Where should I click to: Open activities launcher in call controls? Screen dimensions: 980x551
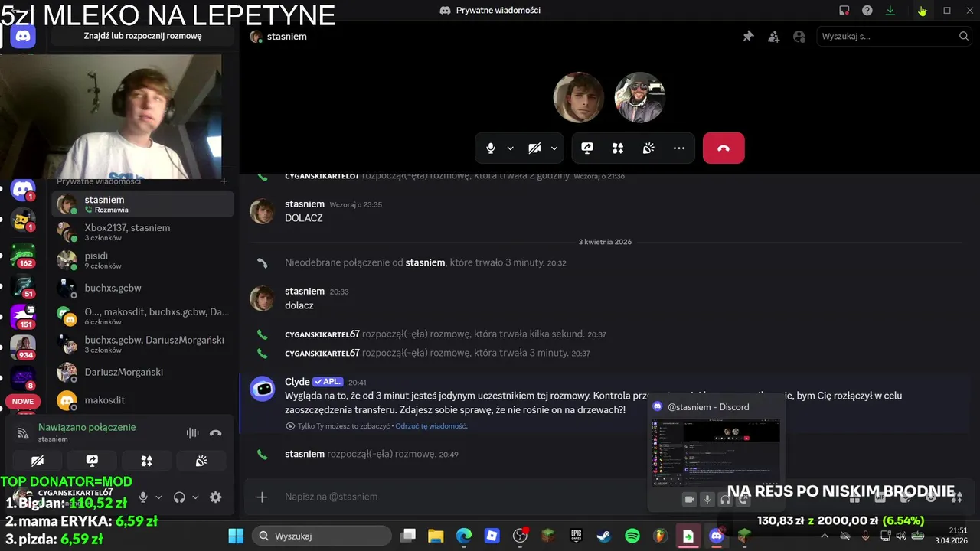pyautogui.click(x=618, y=148)
